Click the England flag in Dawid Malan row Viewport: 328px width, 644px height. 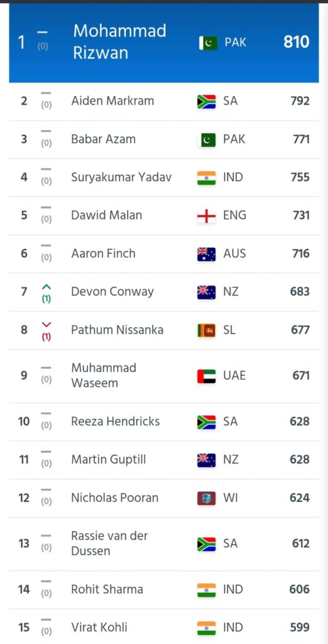tap(206, 216)
